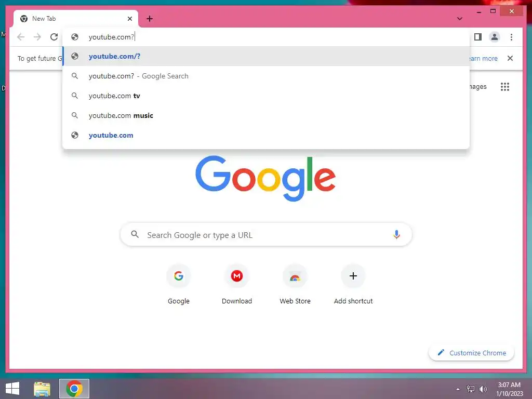Go forward using the forward arrow
532x399 pixels.
(x=37, y=37)
